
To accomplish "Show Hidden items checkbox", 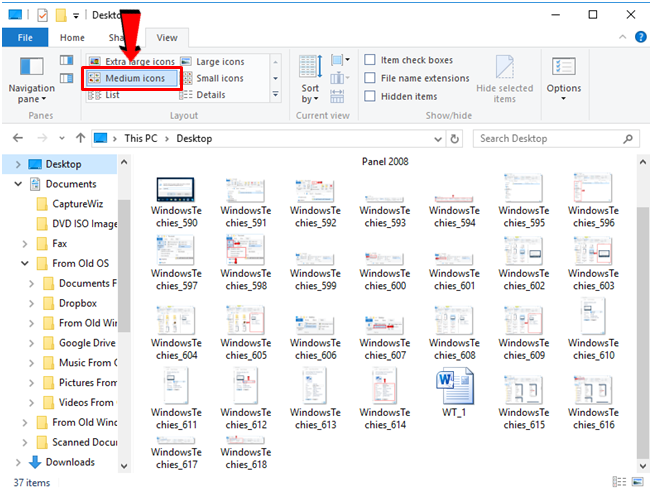I will (370, 96).
